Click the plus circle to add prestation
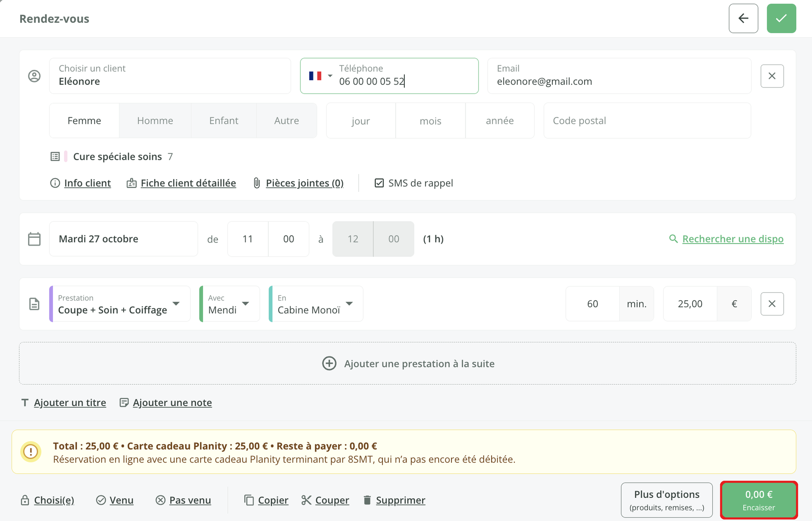This screenshot has height=521, width=812. [329, 363]
